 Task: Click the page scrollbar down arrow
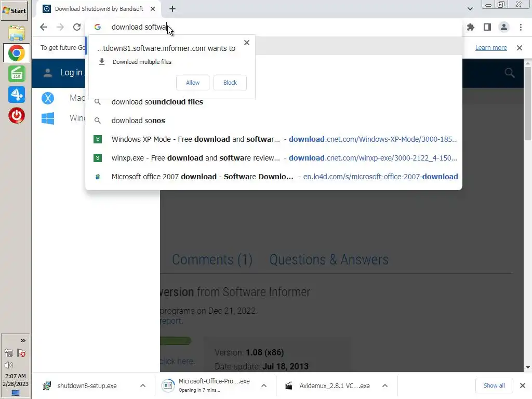coord(528,367)
